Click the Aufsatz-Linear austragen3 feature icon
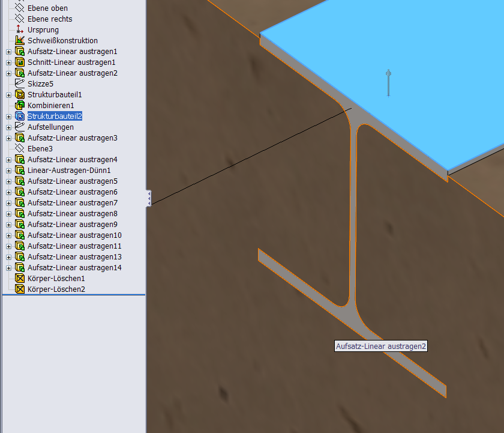Viewport: 504px width, 433px height. tap(20, 138)
